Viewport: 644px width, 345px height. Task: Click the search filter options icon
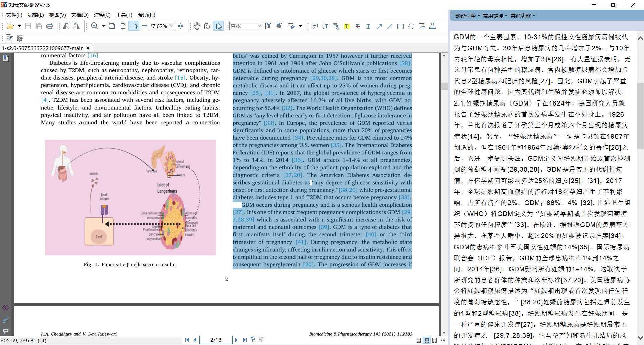pos(291,26)
